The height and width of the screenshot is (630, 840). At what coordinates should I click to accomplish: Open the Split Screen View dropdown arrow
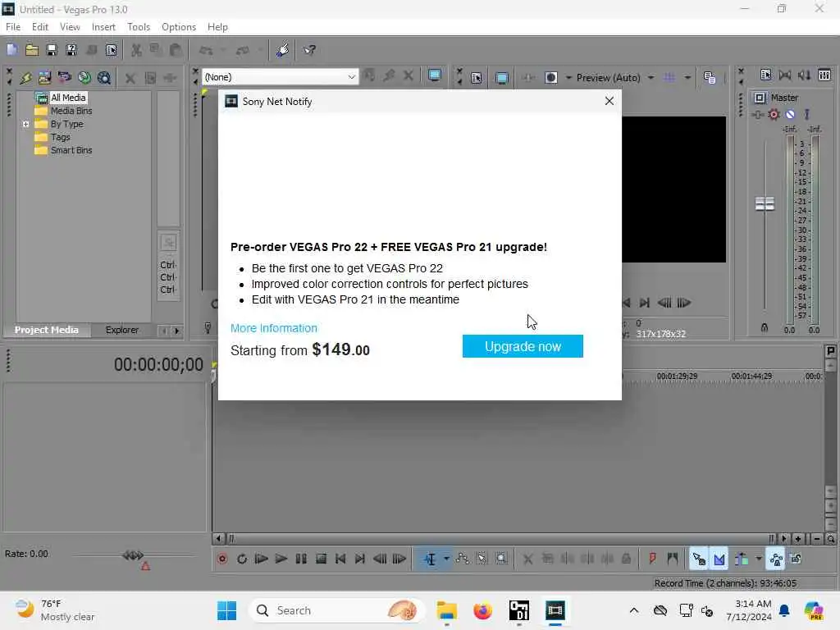pyautogui.click(x=568, y=78)
